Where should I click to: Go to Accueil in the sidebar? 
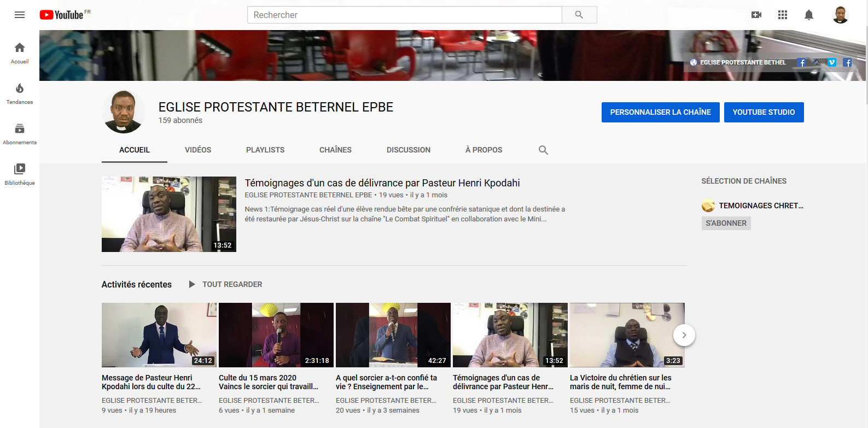point(20,53)
